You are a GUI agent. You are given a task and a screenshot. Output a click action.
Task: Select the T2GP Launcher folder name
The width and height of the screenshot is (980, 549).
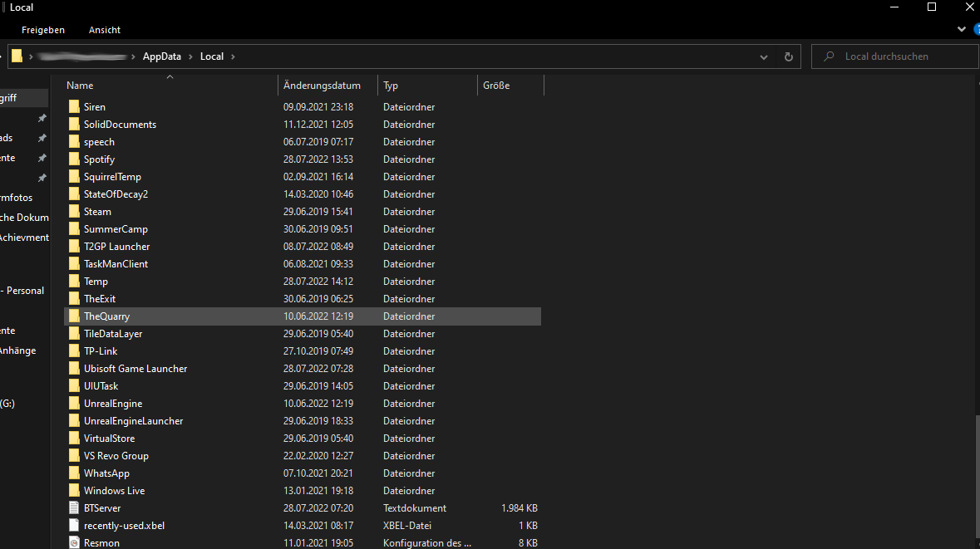click(x=117, y=247)
